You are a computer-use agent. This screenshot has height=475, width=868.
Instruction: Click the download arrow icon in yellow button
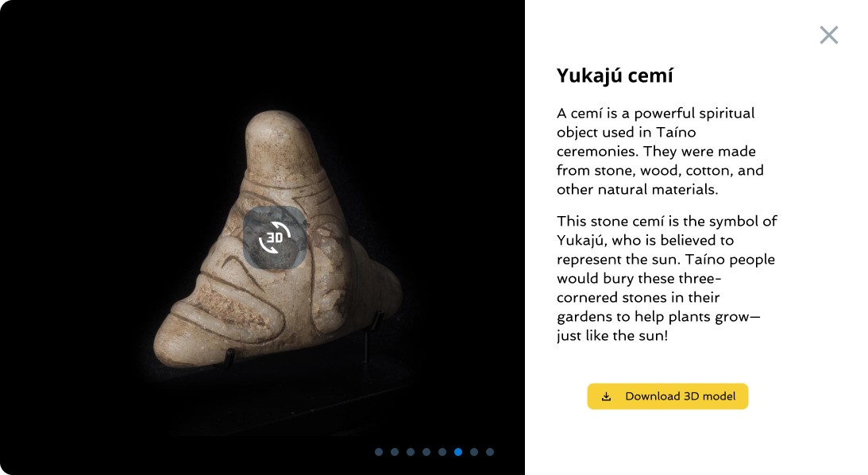606,396
